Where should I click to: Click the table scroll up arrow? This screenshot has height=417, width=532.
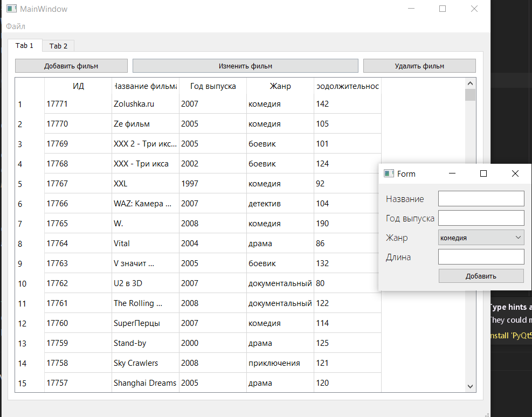[470, 84]
